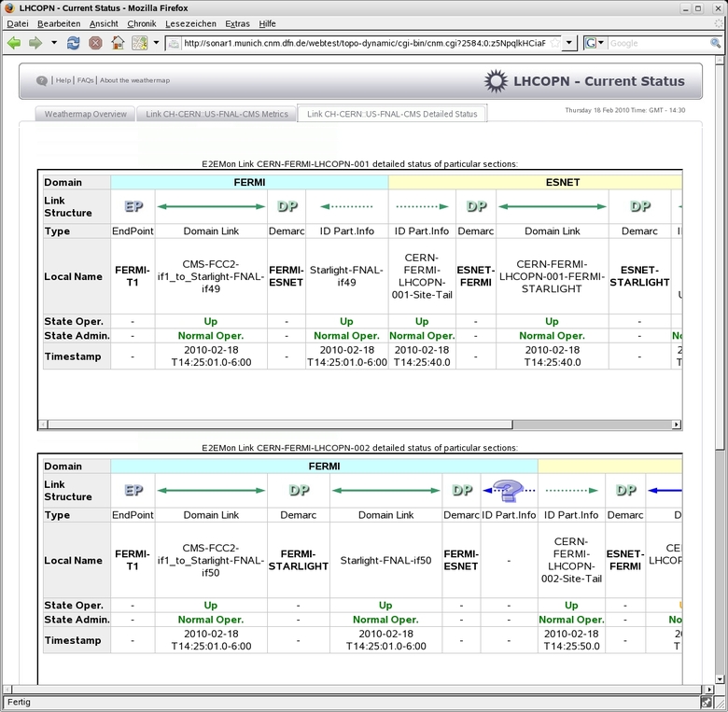The image size is (728, 712).
Task: Click the URL address field
Action: [364, 43]
